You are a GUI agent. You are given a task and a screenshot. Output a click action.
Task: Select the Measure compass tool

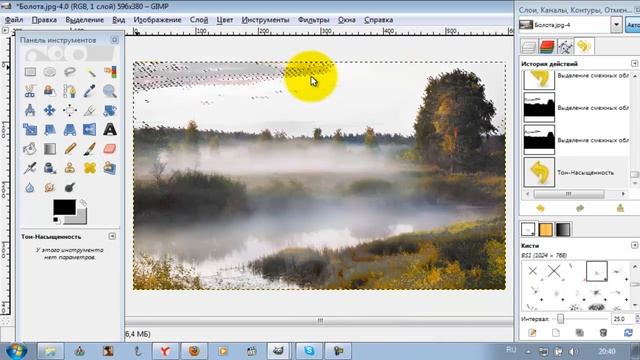(x=30, y=110)
